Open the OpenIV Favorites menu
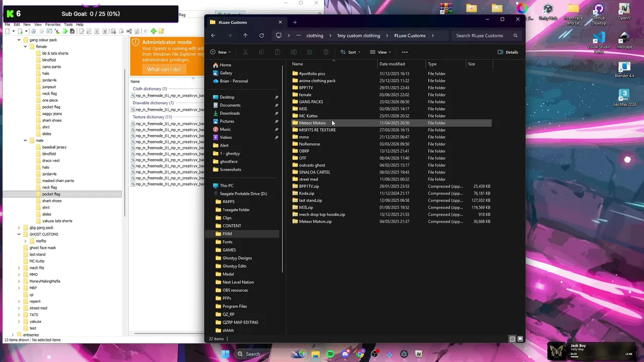This screenshot has height=362, width=644. (x=53, y=24)
